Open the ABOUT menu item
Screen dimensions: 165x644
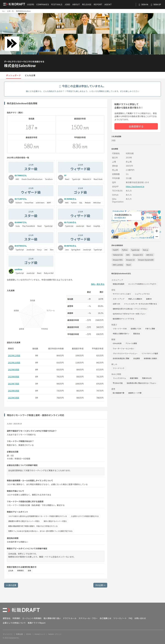pos(76,5)
